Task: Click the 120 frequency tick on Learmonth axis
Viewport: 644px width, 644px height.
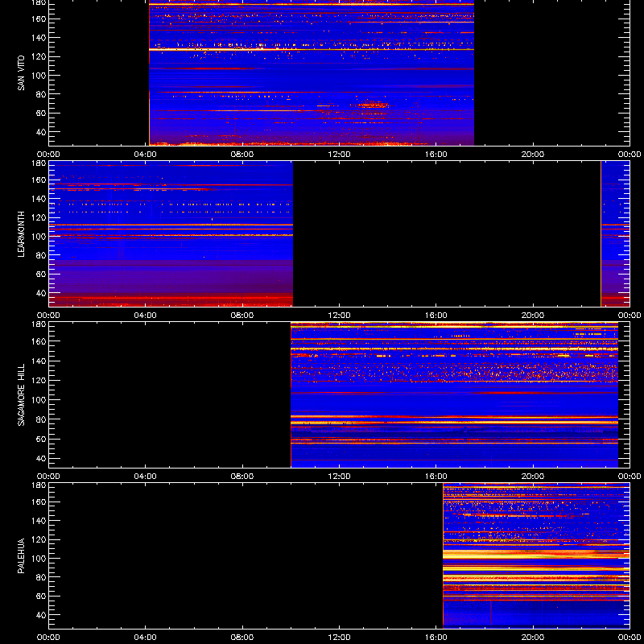Action: (x=39, y=217)
